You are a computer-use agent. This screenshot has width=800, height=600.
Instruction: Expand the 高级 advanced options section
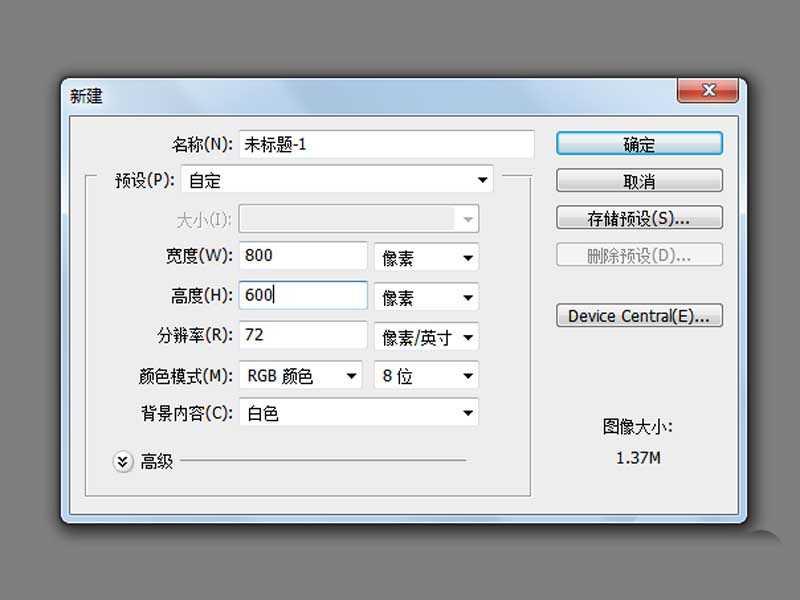click(x=124, y=461)
